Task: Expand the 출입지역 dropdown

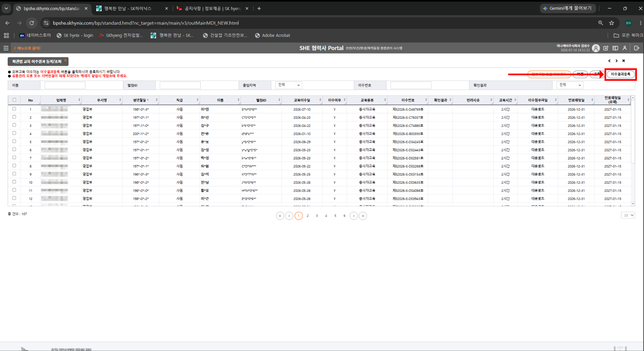Action: (x=289, y=85)
